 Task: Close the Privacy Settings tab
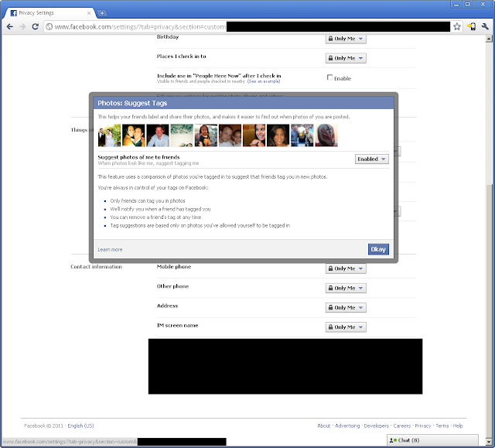(x=89, y=13)
